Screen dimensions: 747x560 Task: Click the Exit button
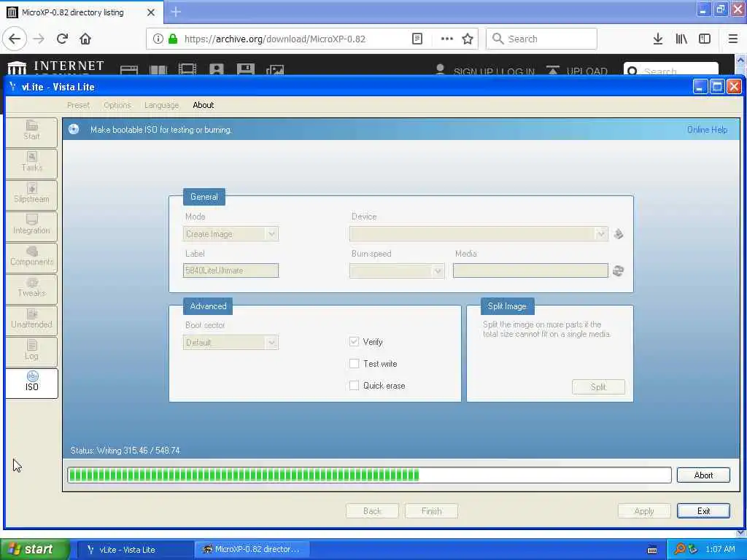tap(703, 511)
